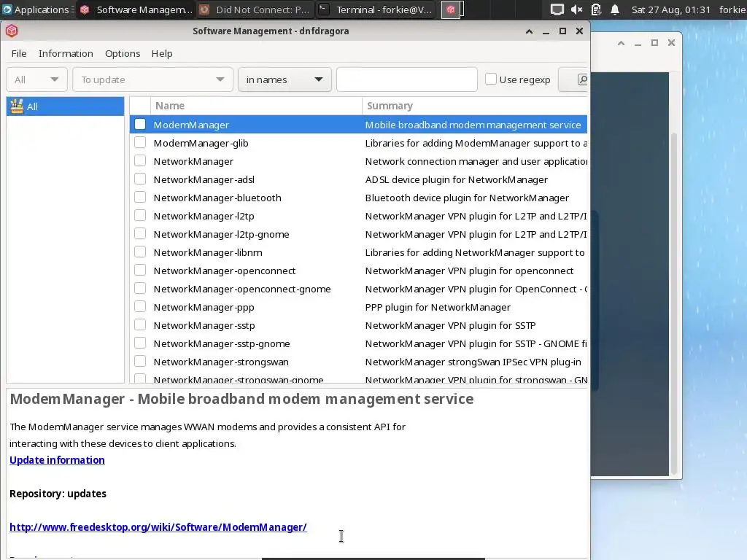The height and width of the screenshot is (560, 747).
Task: Click 'ADSL device plugin for NetworkManager' summary
Action: tap(457, 179)
